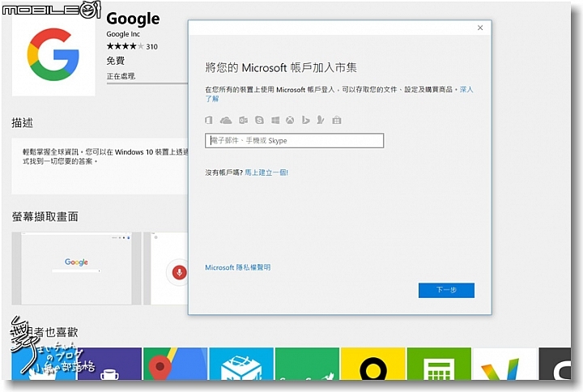Click the Windows logo icon in the dialog
The height and width of the screenshot is (392, 583).
(x=275, y=120)
